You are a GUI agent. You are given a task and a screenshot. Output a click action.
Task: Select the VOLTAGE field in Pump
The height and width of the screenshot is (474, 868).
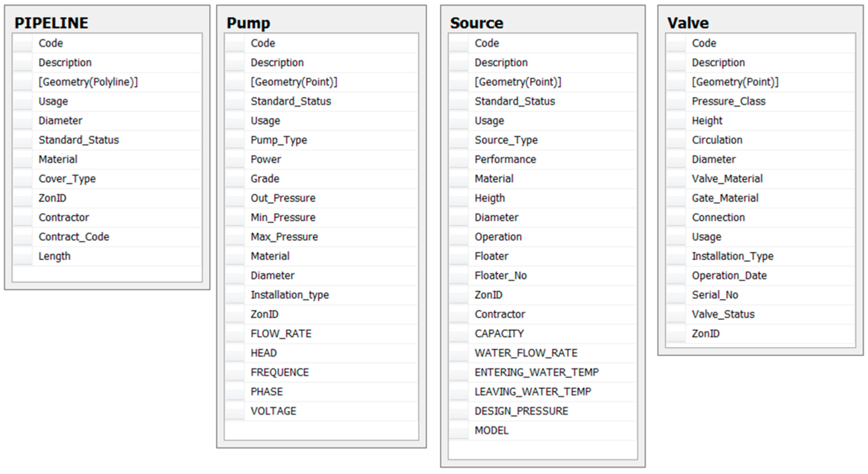pyautogui.click(x=273, y=411)
